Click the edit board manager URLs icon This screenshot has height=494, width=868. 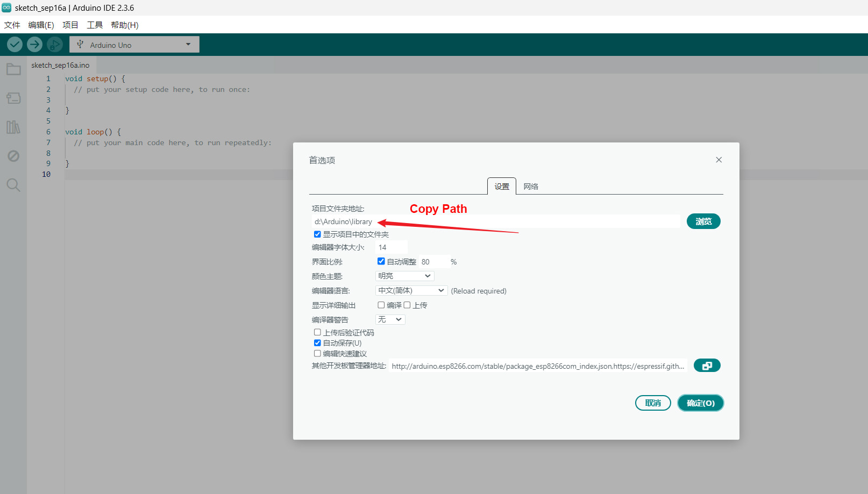pos(707,366)
